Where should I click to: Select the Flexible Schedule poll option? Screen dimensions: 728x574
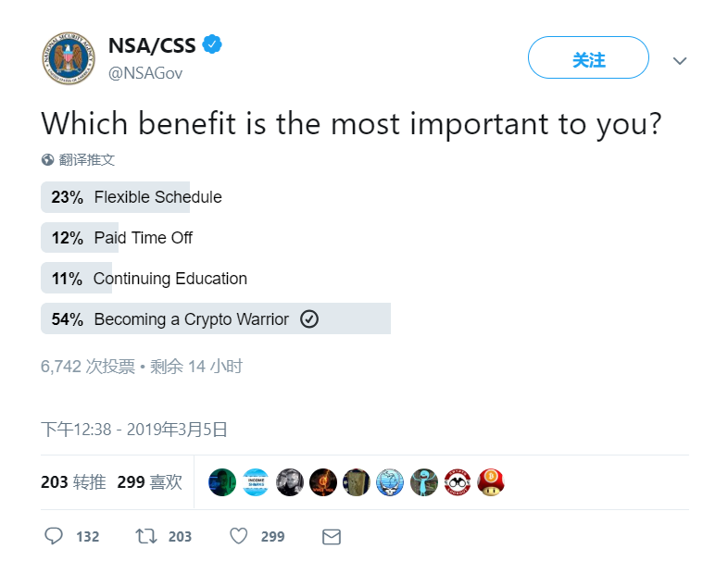coord(216,197)
